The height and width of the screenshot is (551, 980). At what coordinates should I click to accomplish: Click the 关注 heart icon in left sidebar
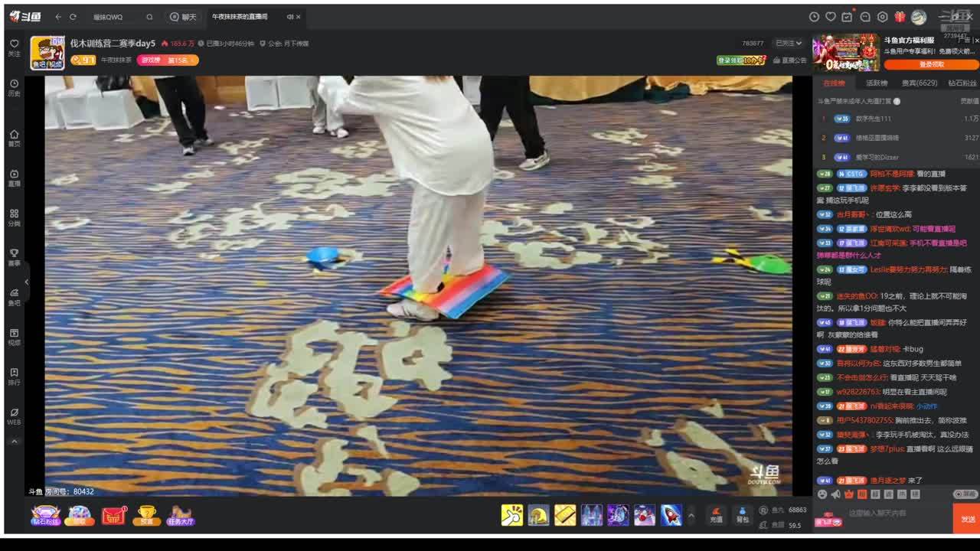14,47
